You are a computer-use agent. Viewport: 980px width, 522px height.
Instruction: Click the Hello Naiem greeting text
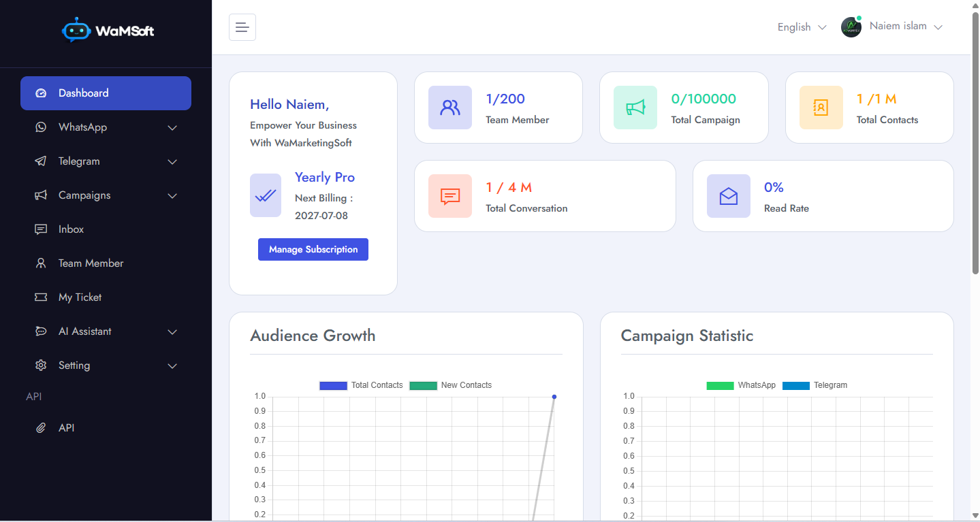click(289, 104)
